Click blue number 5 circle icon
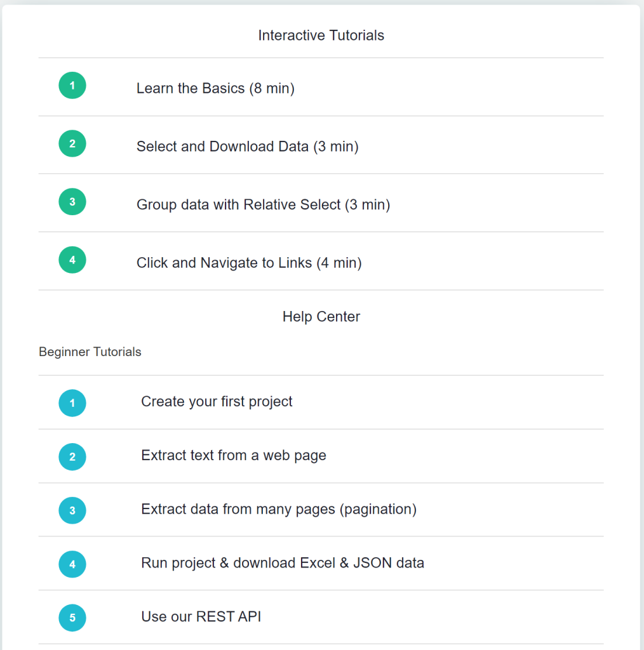 72,618
